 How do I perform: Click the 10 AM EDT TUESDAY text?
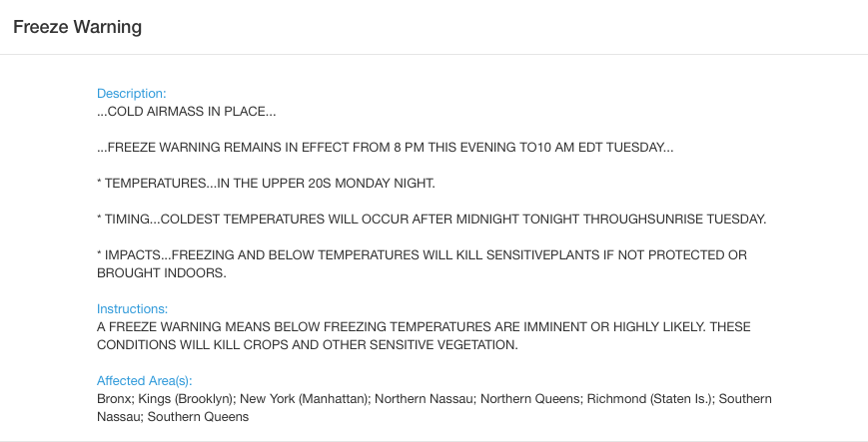[x=605, y=148]
